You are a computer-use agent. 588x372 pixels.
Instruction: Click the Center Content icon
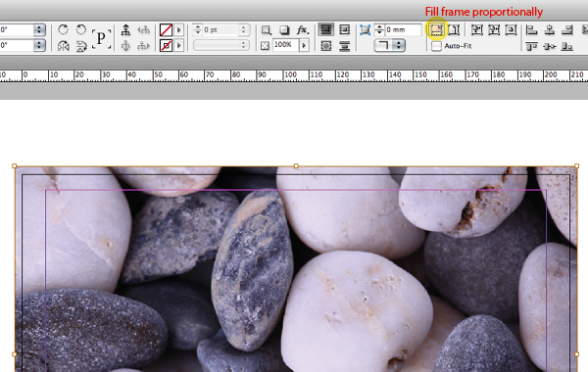point(511,29)
